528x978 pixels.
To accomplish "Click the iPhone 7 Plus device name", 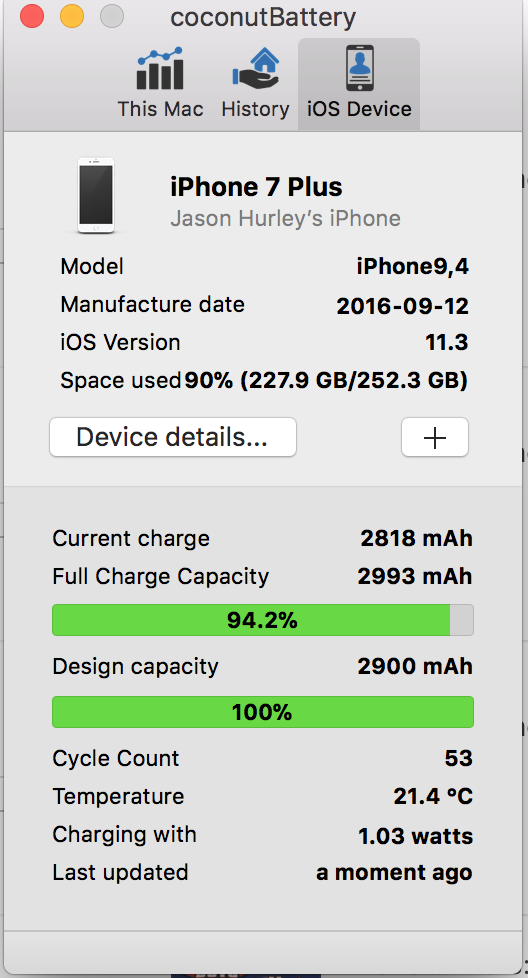I will (x=256, y=187).
